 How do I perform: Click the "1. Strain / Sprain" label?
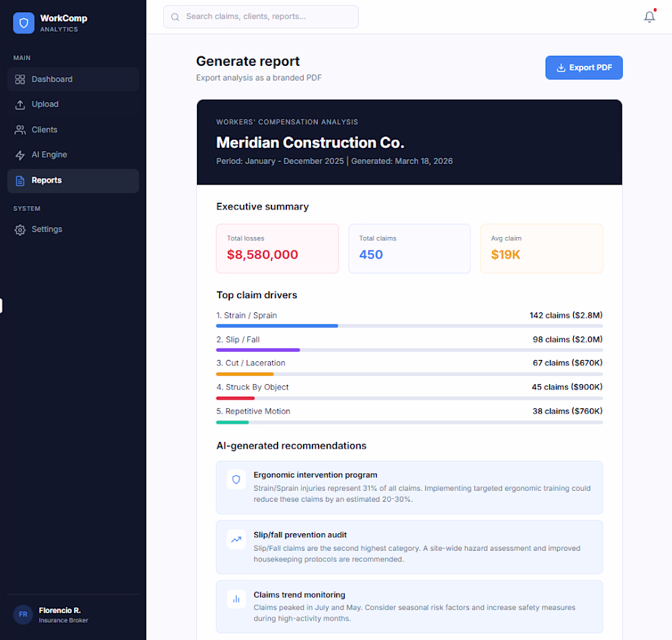point(247,315)
